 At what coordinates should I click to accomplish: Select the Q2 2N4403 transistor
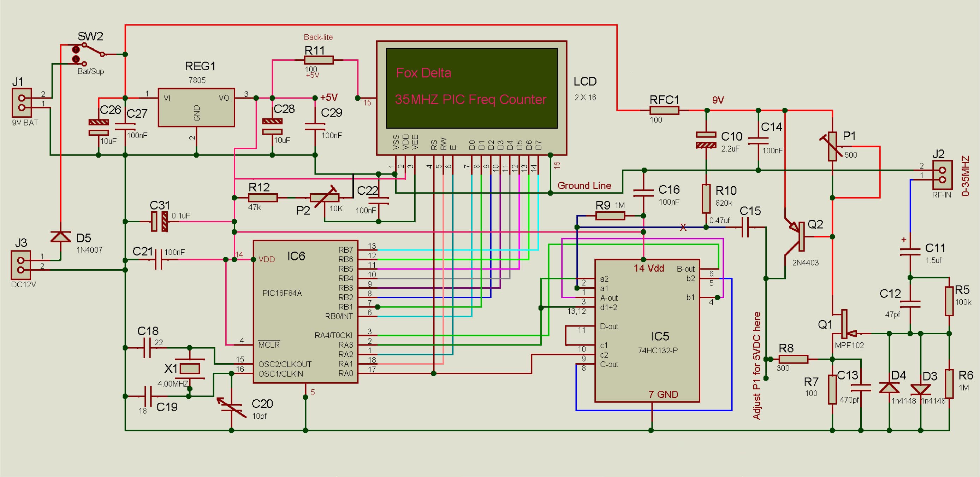[x=795, y=237]
